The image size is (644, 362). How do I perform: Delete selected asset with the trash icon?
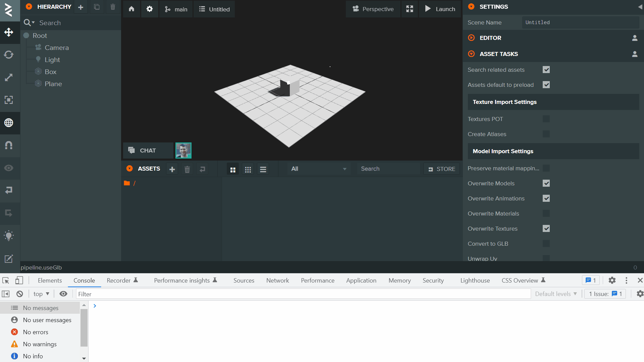187,169
